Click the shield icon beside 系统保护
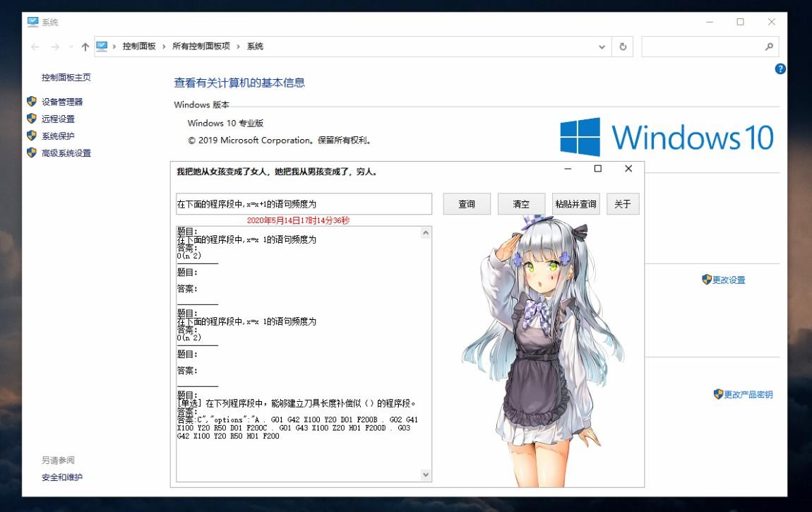The image size is (812, 512). coord(32,136)
